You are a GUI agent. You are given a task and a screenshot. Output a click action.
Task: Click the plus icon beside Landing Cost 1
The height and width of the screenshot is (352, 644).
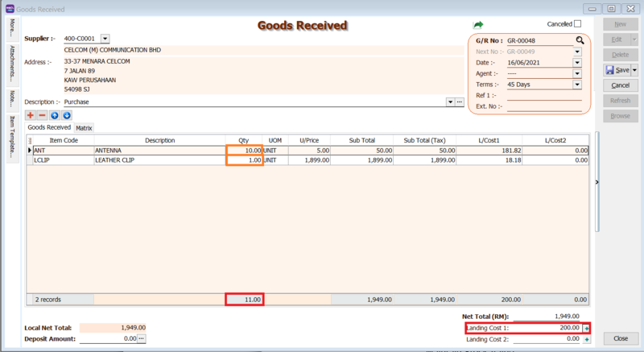click(587, 329)
